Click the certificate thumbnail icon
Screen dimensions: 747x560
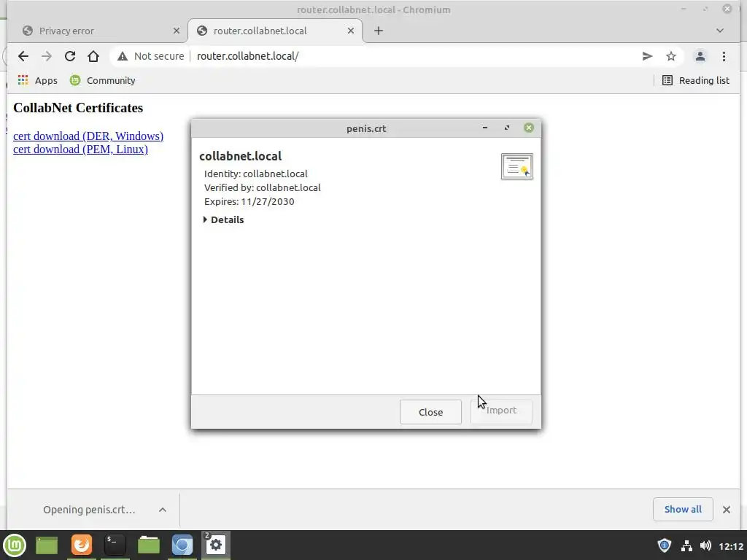517,166
